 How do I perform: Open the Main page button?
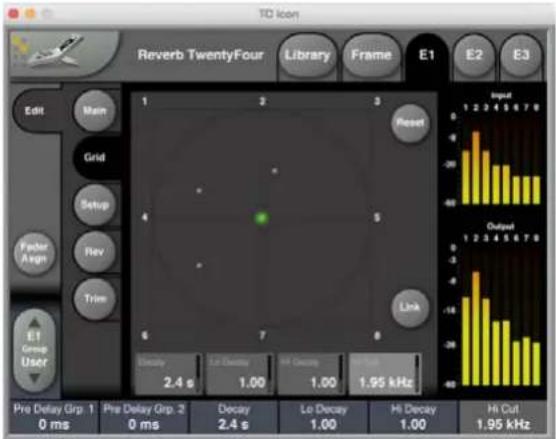(95, 111)
